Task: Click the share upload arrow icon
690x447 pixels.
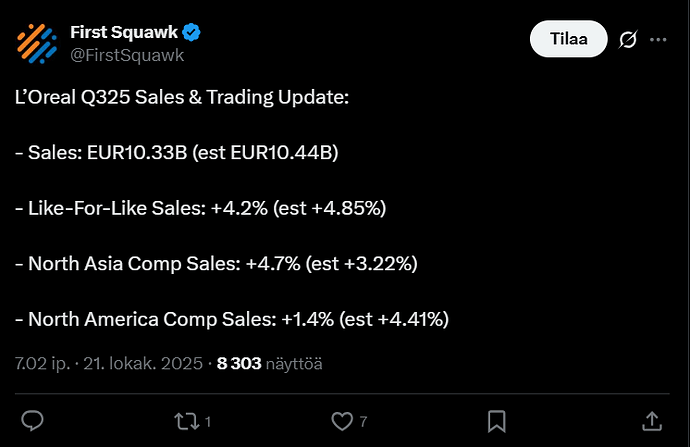Action: [x=650, y=420]
